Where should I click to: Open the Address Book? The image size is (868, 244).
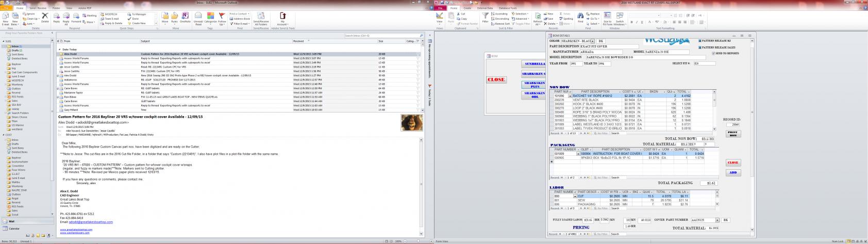[x=240, y=19]
